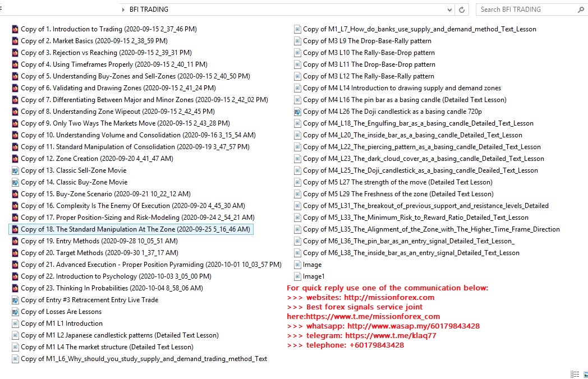The image size is (588, 379).
Task: Click the icon of 'Copy of 20. Target Methods'
Action: click(15, 253)
